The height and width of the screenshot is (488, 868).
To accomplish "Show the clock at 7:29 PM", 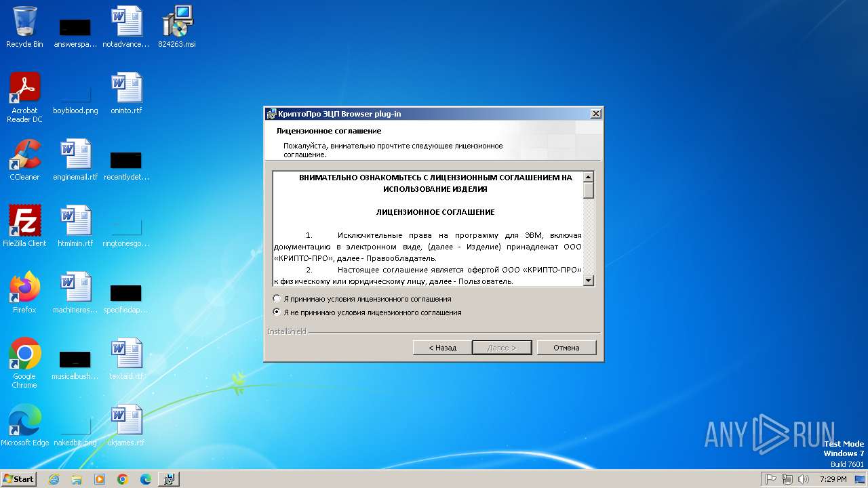I will point(833,479).
